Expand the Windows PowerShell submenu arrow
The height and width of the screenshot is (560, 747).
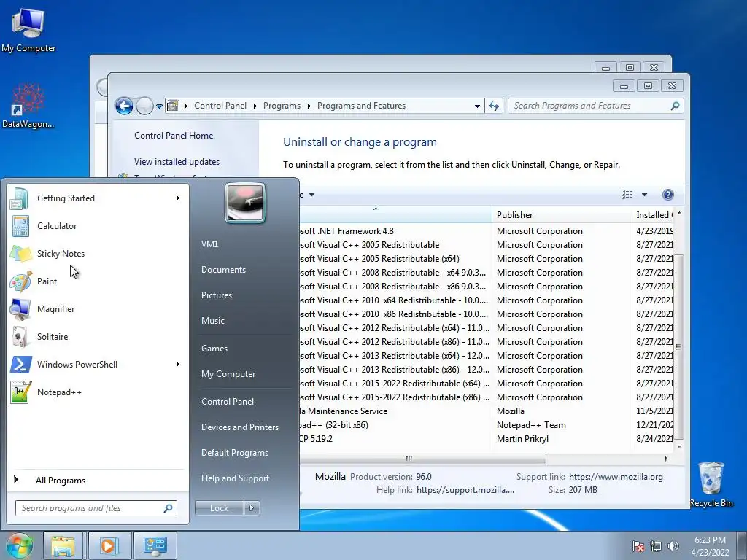tap(178, 365)
